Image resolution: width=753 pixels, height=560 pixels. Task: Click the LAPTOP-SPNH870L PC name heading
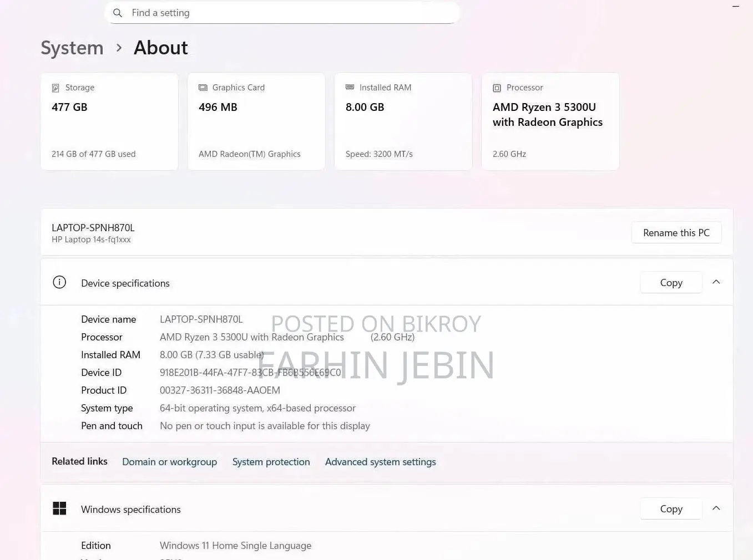click(93, 227)
